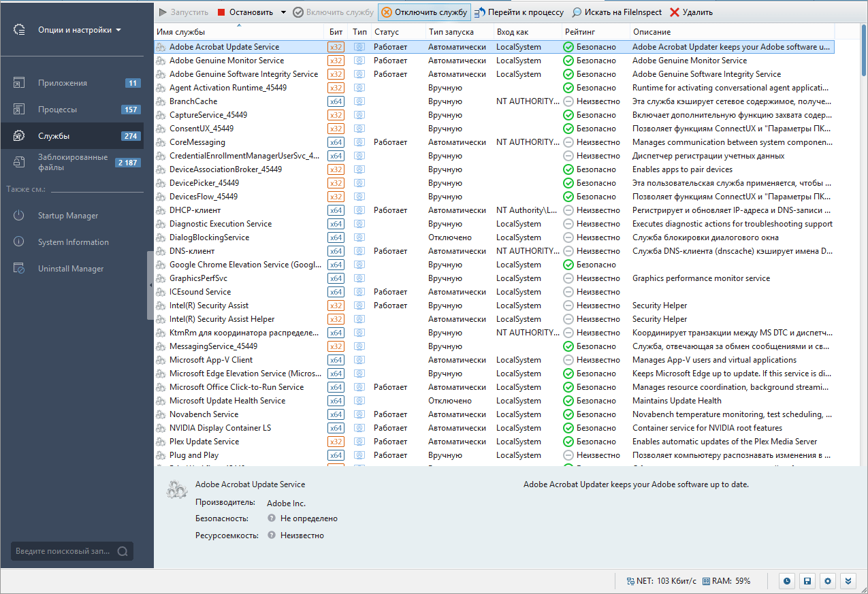Open Startup Manager from the sidebar
This screenshot has height=594, width=868.
point(68,216)
